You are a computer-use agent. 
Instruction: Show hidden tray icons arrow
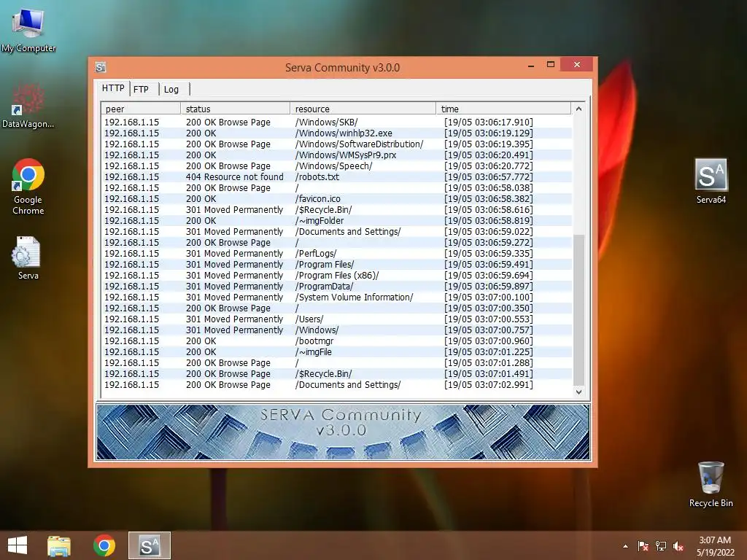[x=625, y=546]
